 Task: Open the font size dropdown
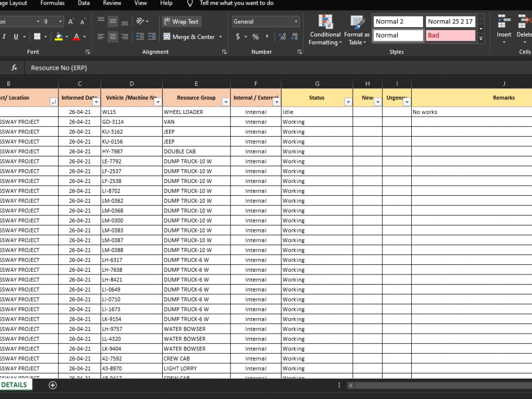59,21
